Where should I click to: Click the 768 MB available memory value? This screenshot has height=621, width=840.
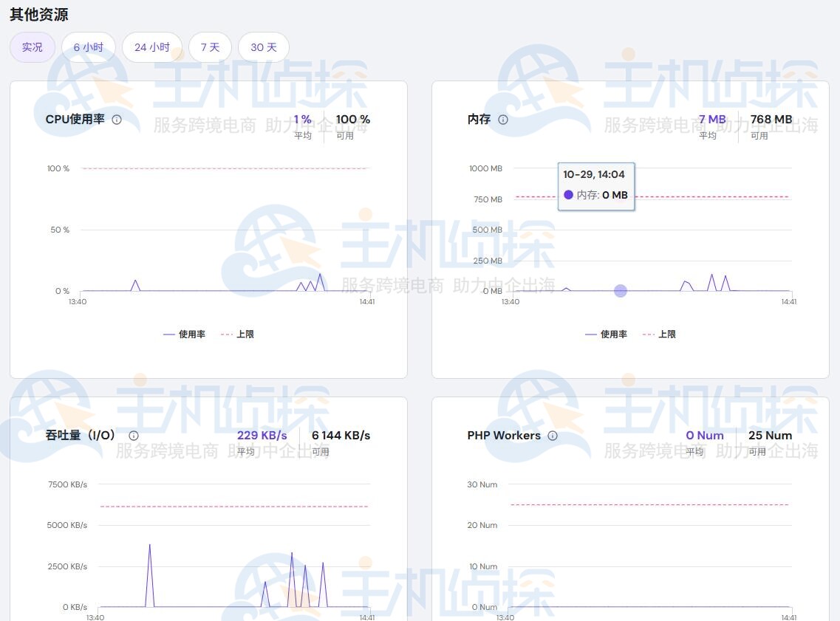coord(771,120)
